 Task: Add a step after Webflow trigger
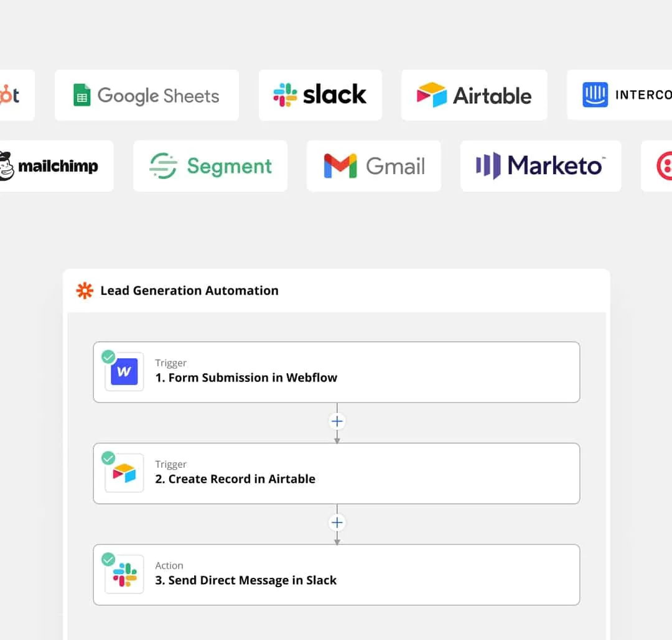coord(337,422)
